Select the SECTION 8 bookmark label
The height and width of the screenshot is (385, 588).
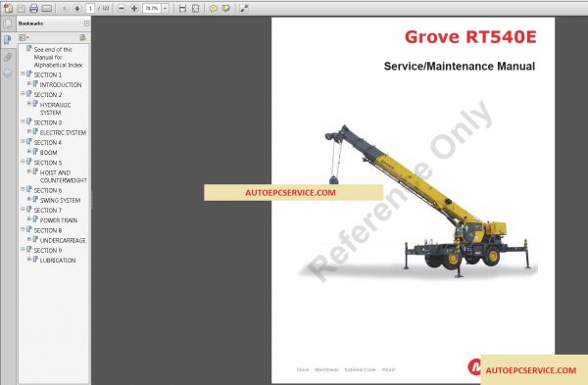[x=48, y=230]
